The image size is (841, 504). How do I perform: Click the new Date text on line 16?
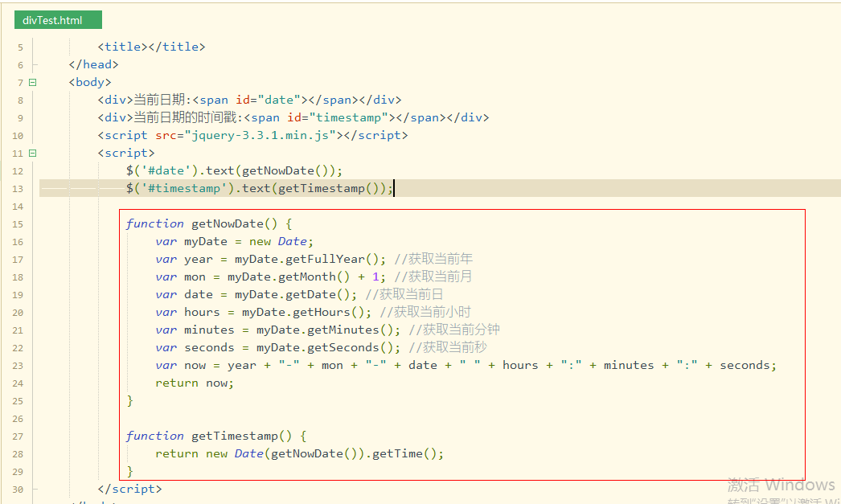pyautogui.click(x=278, y=241)
